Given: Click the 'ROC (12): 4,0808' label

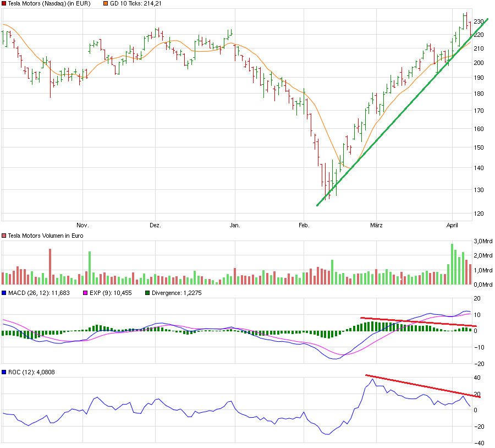Looking at the screenshot, I should pos(31,373).
